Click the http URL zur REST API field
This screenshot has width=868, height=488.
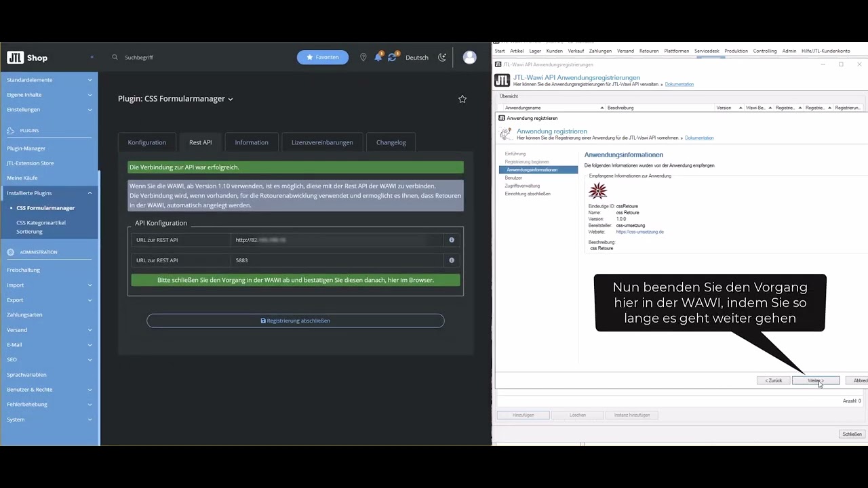tap(337, 240)
